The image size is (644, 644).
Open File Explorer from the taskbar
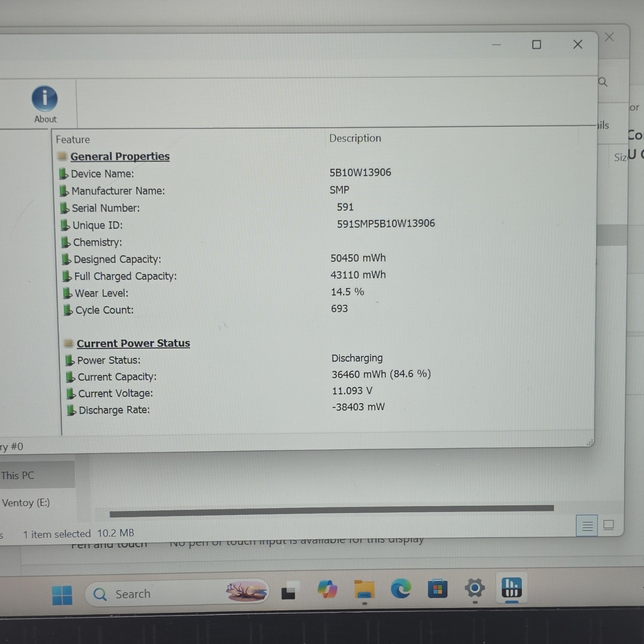(x=364, y=590)
